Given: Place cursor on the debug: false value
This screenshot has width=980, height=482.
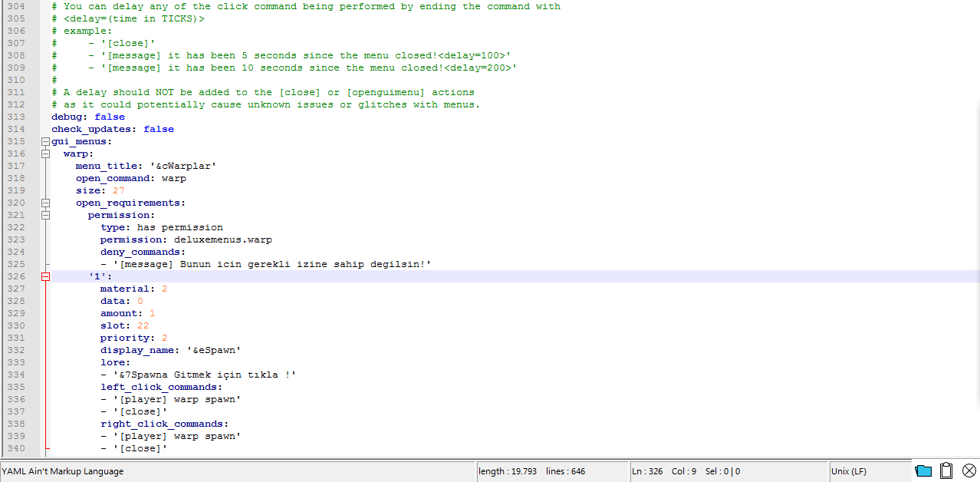Looking at the screenshot, I should coord(110,117).
